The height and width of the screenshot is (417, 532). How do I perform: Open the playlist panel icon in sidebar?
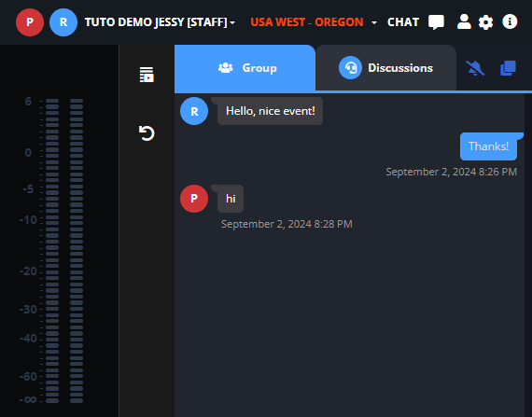[x=147, y=75]
